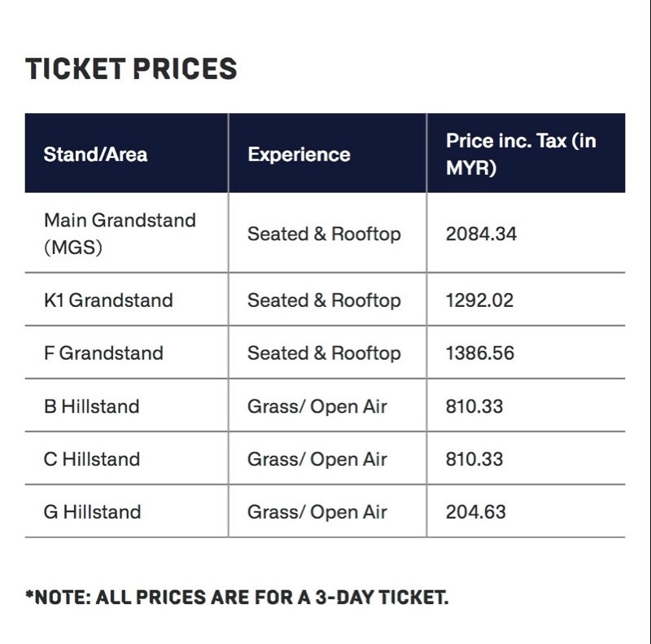Viewport: 651px width, 644px height.
Task: Select B Hillstand's 810.33 price
Action: (474, 406)
